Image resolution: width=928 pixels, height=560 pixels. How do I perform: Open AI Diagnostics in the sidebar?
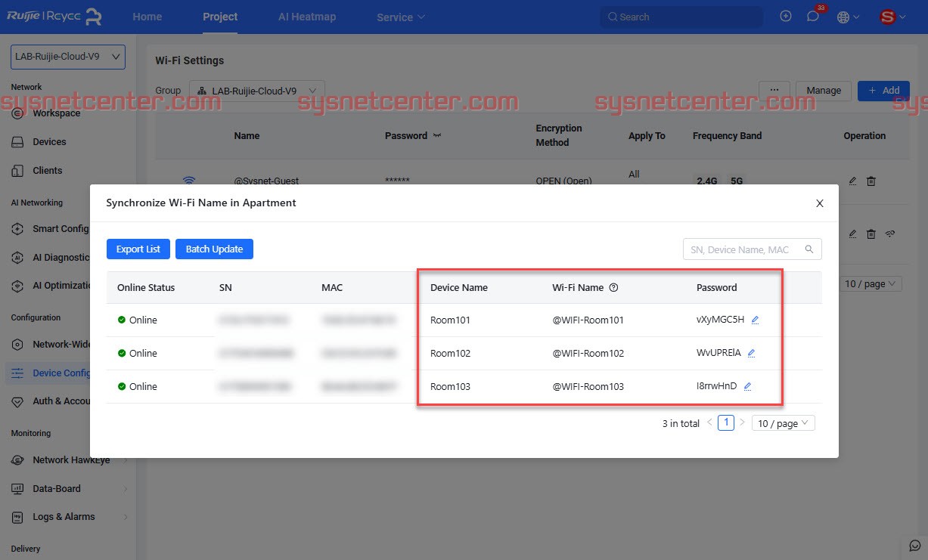point(61,257)
